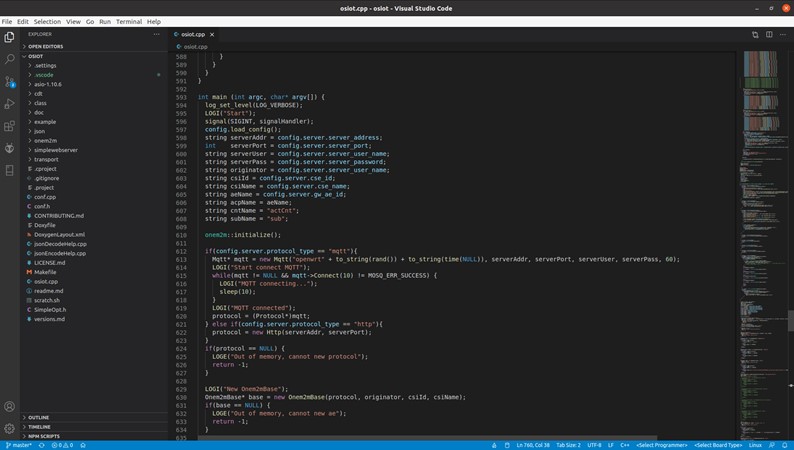Open the Accounts menu icon
Screen dimensions: 794x450
[x=9, y=406]
